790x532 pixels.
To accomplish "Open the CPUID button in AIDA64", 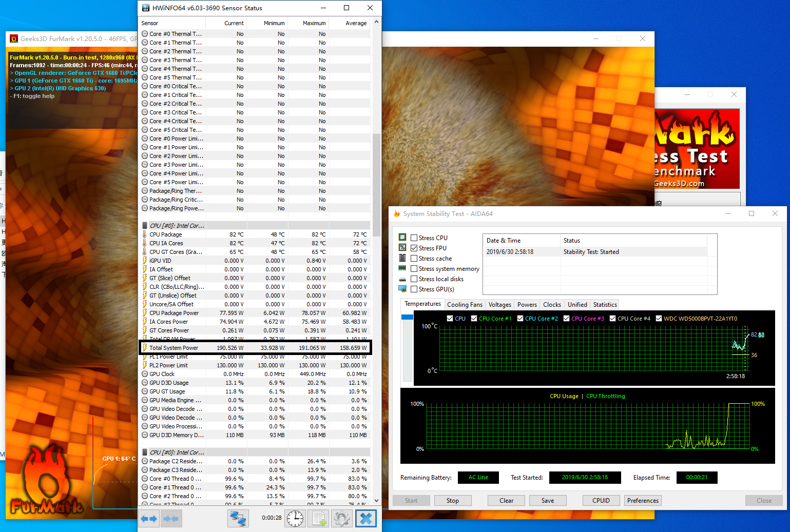I will point(601,501).
